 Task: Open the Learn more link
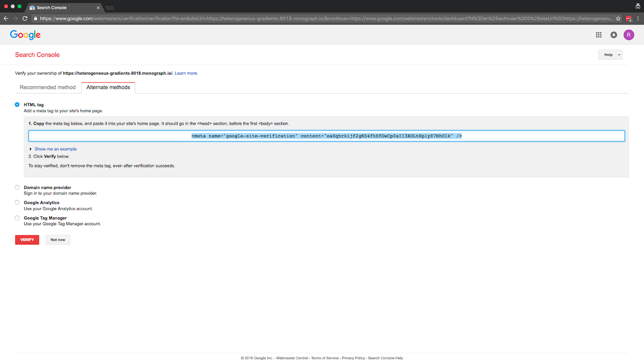tap(186, 74)
